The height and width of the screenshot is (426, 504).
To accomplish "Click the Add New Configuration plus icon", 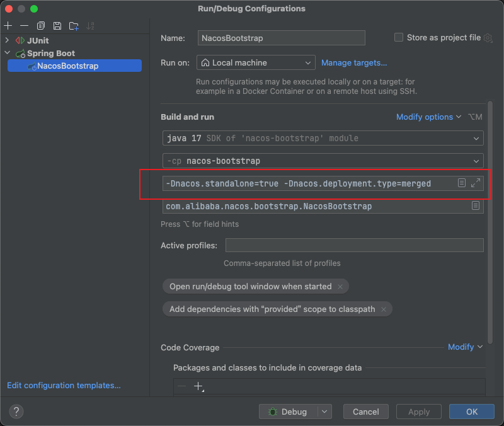I will pos(8,26).
